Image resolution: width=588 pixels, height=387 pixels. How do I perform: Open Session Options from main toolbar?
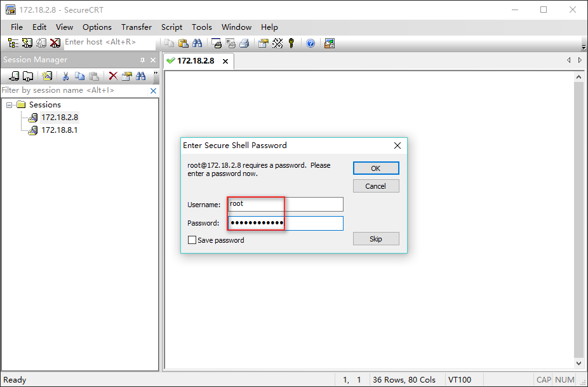264,43
